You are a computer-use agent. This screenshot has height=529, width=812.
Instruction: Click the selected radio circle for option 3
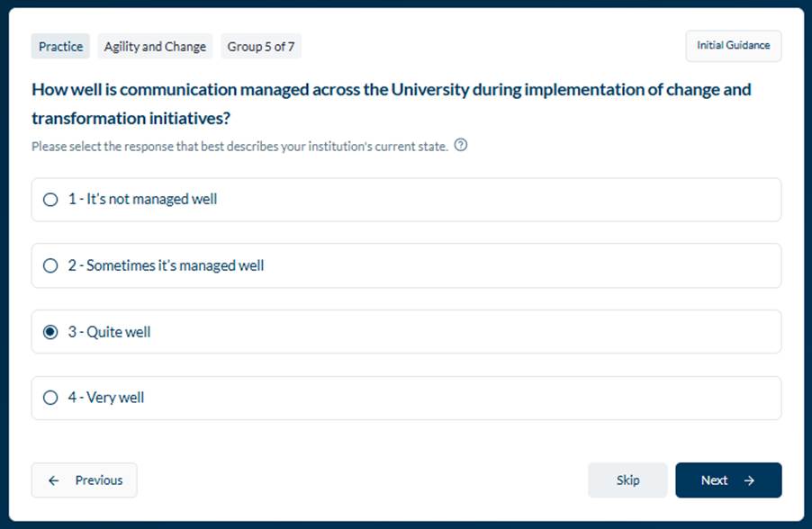coord(50,332)
